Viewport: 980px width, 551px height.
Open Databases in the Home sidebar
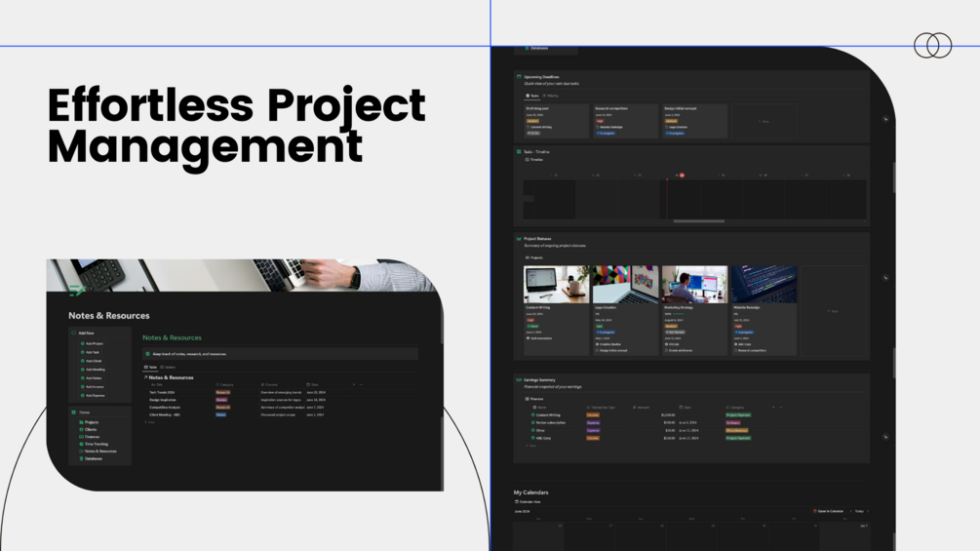(91, 458)
